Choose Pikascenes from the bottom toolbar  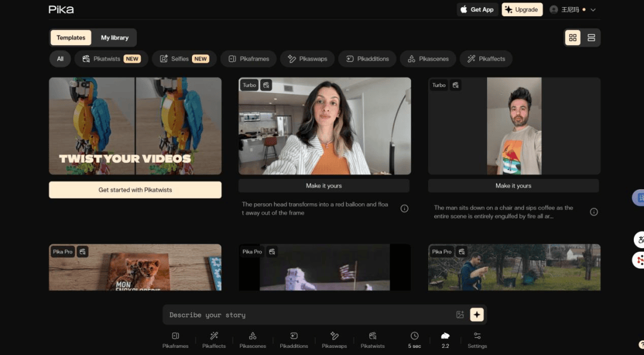point(253,340)
